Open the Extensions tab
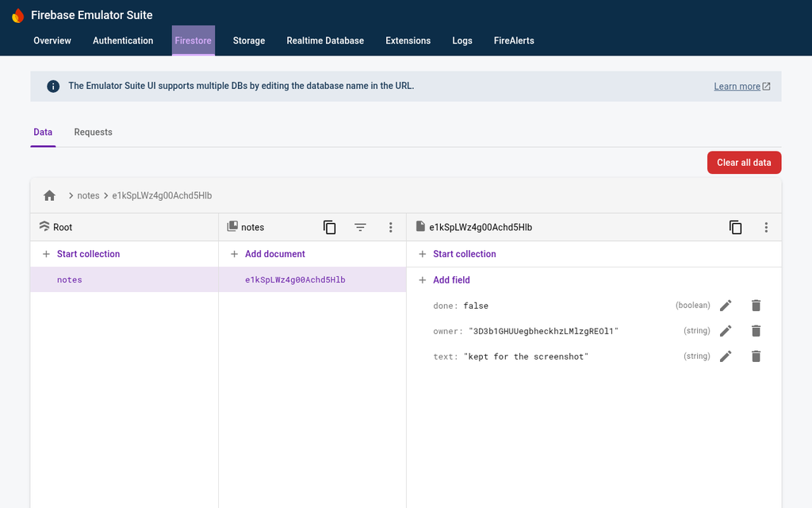 [408, 40]
